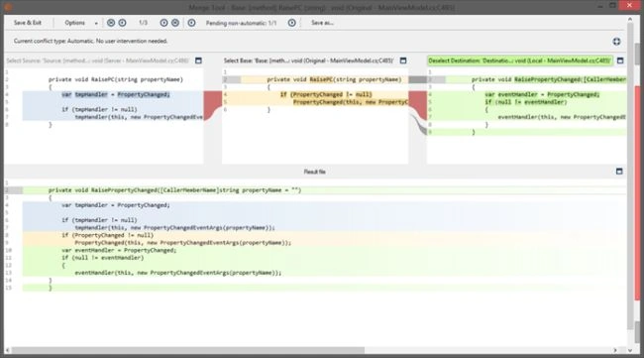
Task: Maximize the Merge Tool window
Action: (612, 5)
